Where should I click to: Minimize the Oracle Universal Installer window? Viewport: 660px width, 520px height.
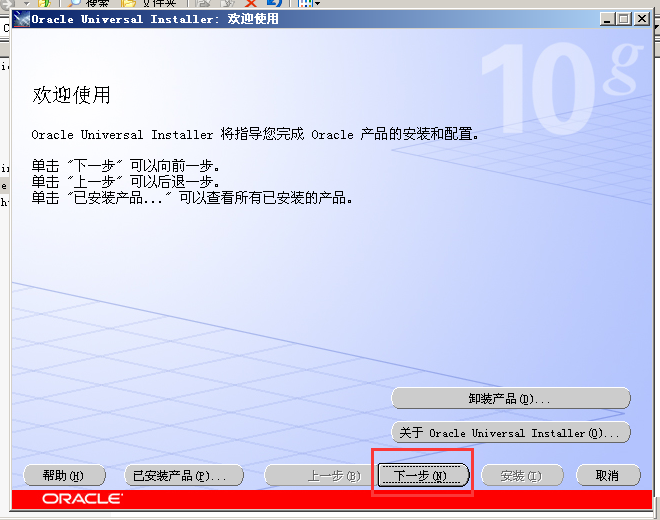click(607, 19)
